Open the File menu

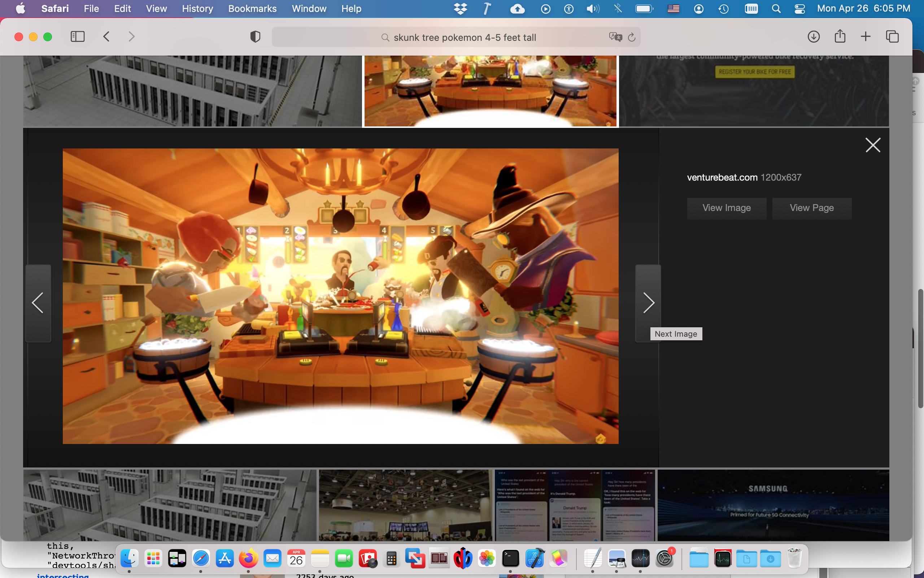tap(91, 8)
